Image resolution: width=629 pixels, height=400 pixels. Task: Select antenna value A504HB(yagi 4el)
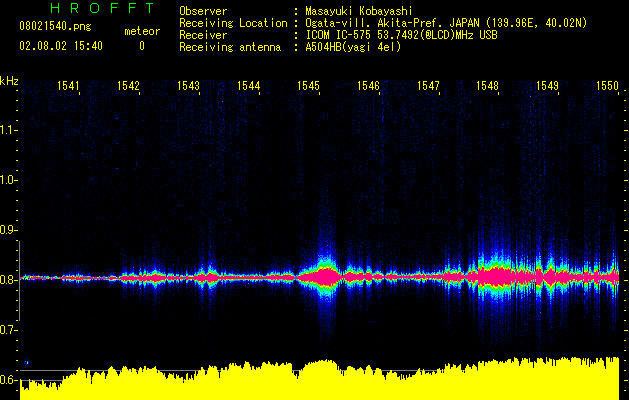pyautogui.click(x=353, y=47)
